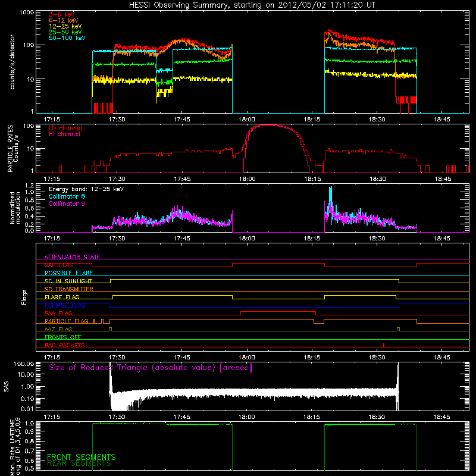Click the SC_TRANSMITTER flag label
Image resolution: width=476 pixels, height=476 pixels.
coord(69,289)
